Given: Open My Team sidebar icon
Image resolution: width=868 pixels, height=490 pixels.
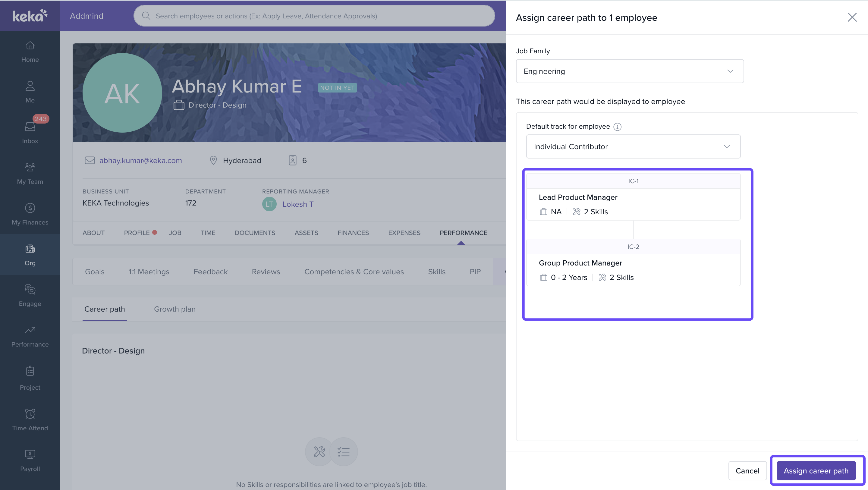Looking at the screenshot, I should (30, 167).
